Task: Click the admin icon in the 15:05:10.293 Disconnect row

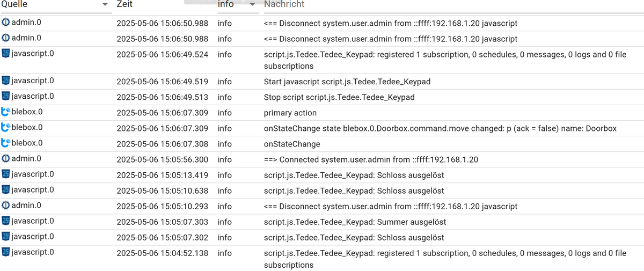Action: [x=6, y=206]
